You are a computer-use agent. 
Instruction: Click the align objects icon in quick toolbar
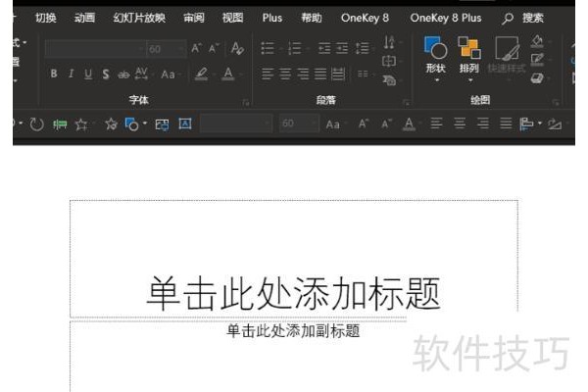point(526,123)
